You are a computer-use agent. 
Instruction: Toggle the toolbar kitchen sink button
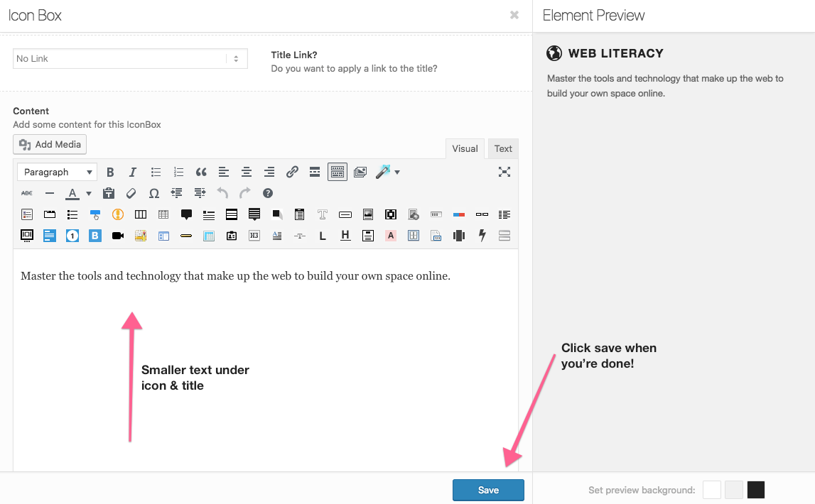338,172
